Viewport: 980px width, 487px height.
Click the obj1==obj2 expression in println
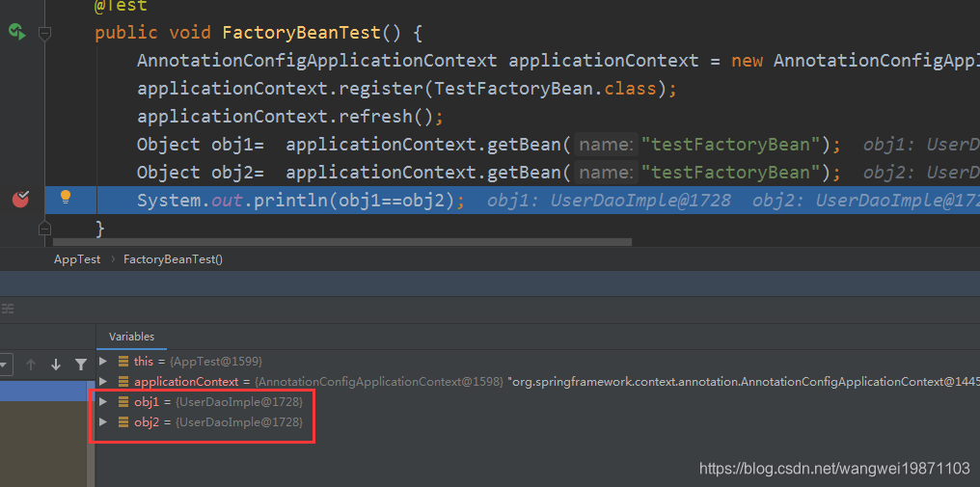pyautogui.click(x=392, y=200)
